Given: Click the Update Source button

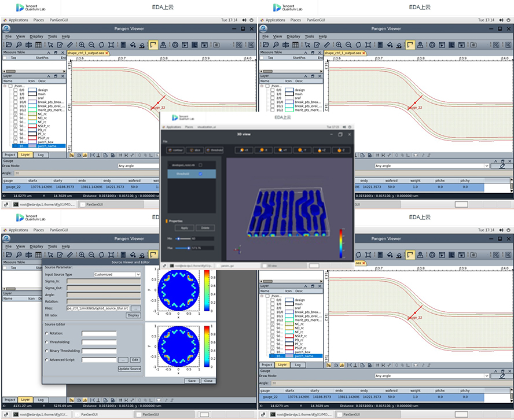Looking at the screenshot, I should (129, 369).
